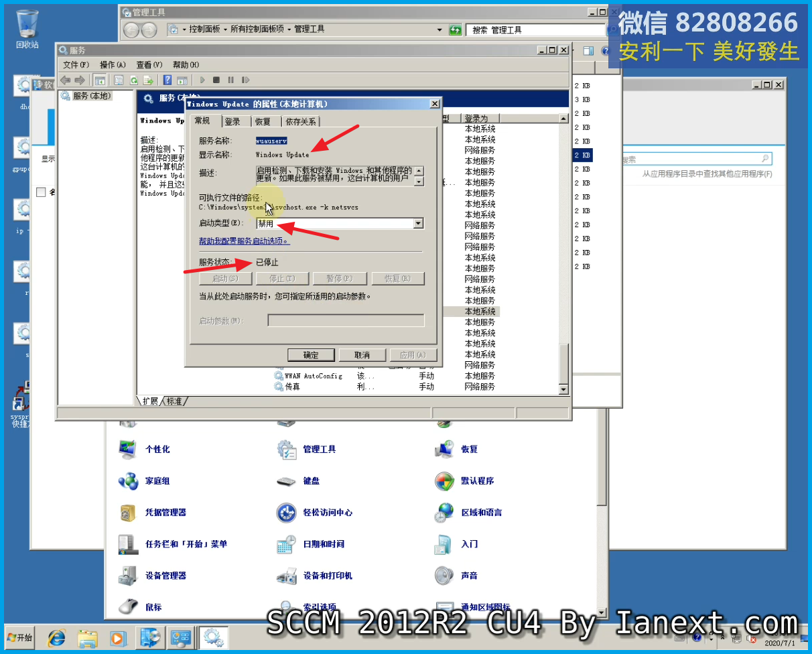The image size is (812, 654).
Task: Switch to the 恢复 tab in properties dialog
Action: pyautogui.click(x=263, y=121)
